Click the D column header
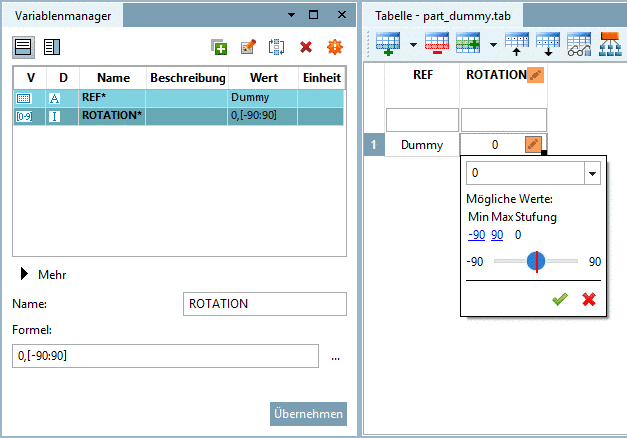This screenshot has width=627, height=438. tap(63, 78)
